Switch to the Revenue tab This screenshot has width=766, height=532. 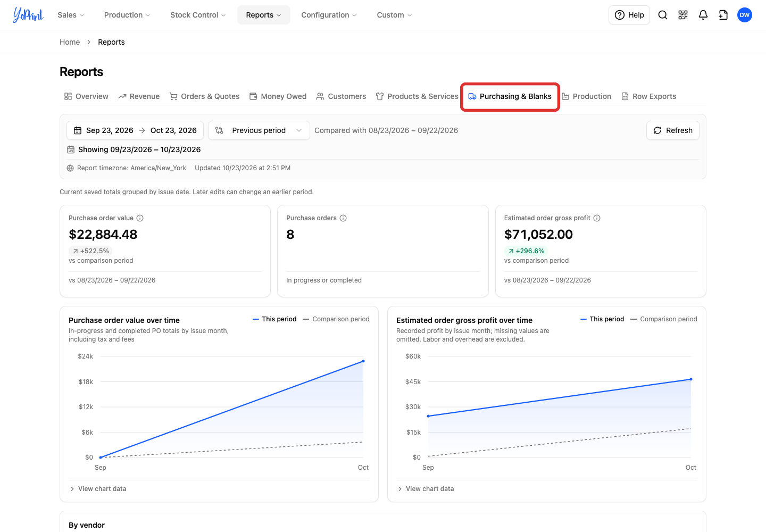click(139, 96)
